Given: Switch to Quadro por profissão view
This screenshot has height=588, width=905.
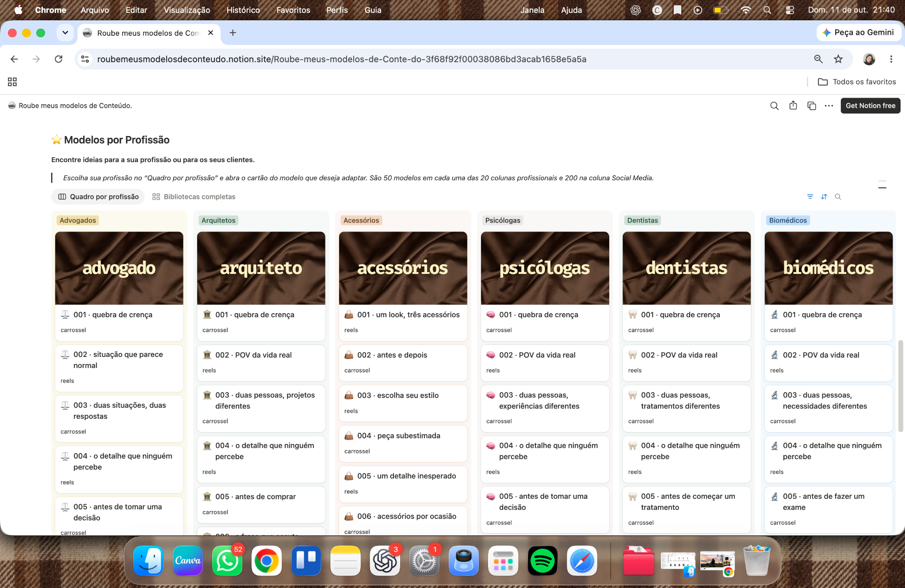Looking at the screenshot, I should (x=98, y=197).
